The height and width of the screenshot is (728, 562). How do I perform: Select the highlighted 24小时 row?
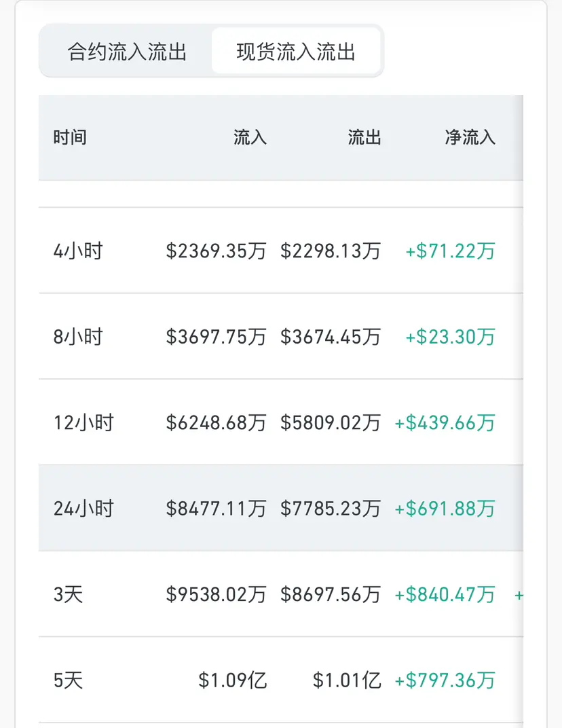coord(281,508)
